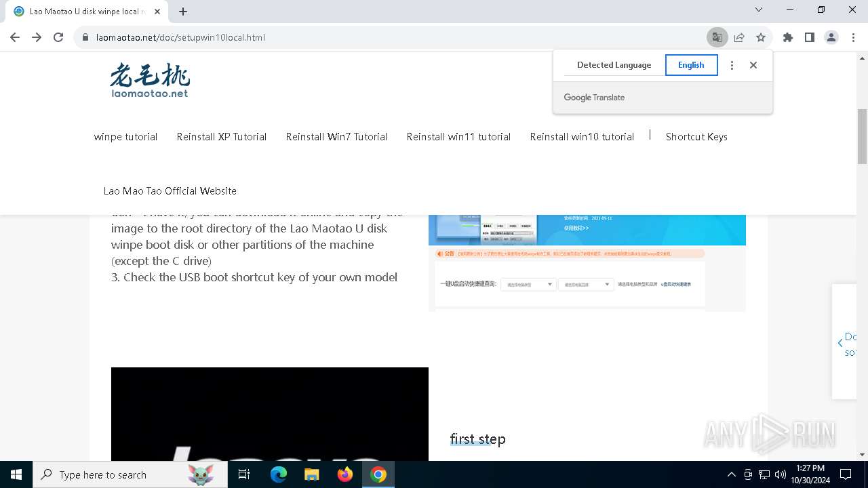868x488 pixels.
Task: Close the Google Translate popup
Action: click(x=753, y=65)
